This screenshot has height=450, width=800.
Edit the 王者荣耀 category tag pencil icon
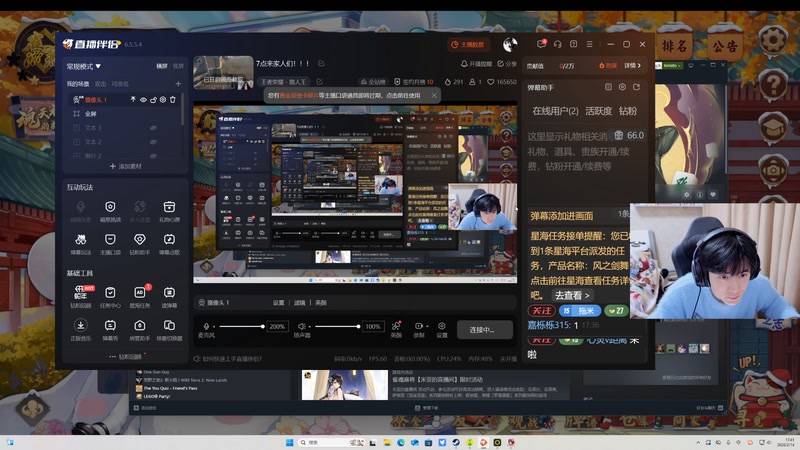click(319, 82)
